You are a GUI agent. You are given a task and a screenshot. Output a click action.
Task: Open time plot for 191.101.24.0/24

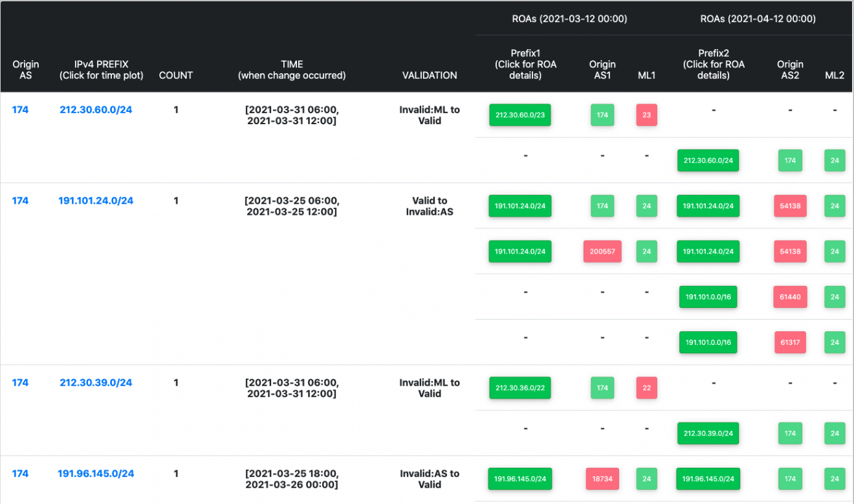coord(96,201)
